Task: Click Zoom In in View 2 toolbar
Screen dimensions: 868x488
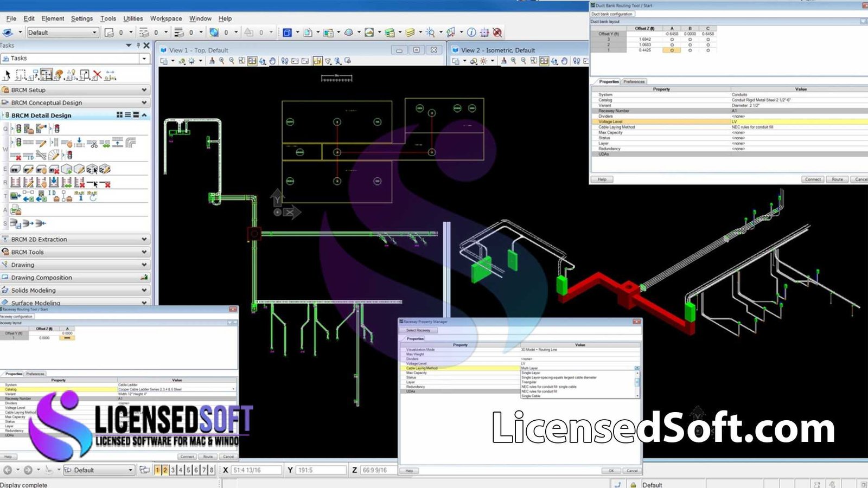Action: (513, 61)
